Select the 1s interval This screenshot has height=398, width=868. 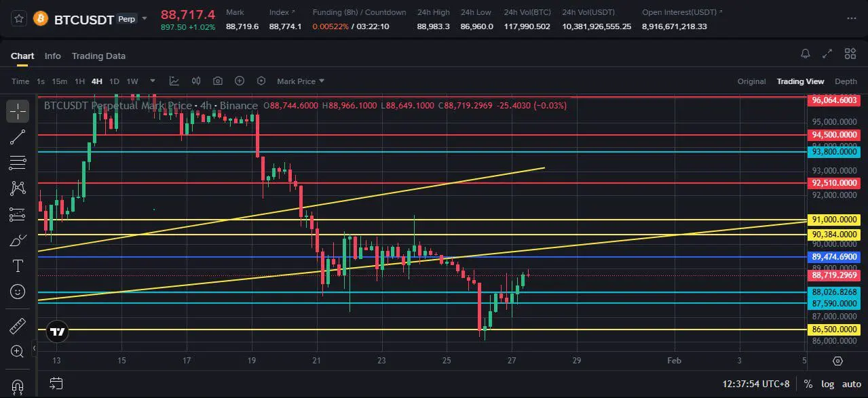pyautogui.click(x=41, y=81)
